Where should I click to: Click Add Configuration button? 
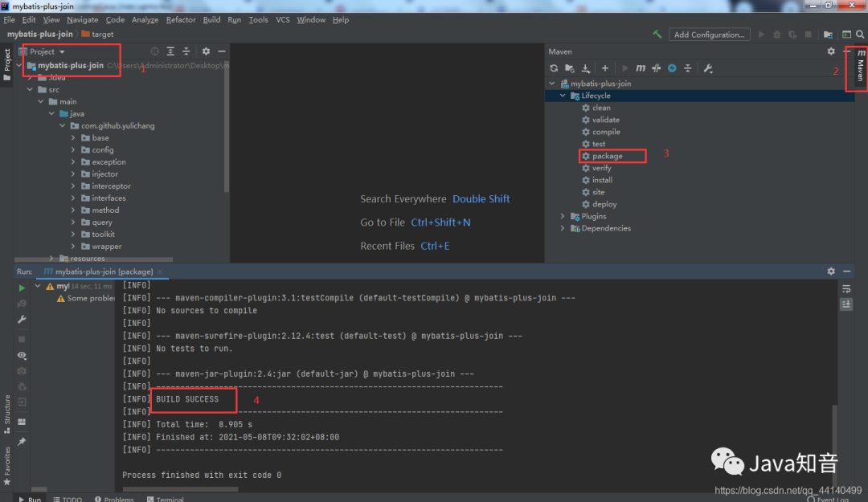(x=709, y=35)
